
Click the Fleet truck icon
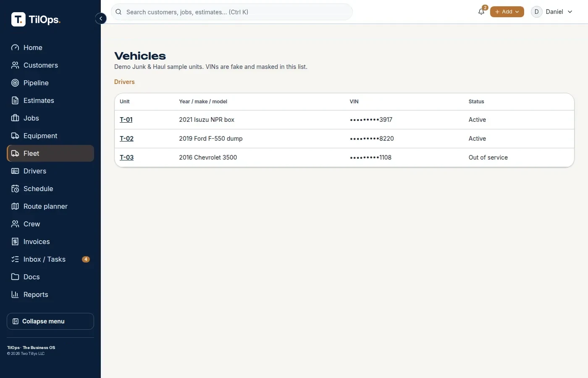coord(15,153)
